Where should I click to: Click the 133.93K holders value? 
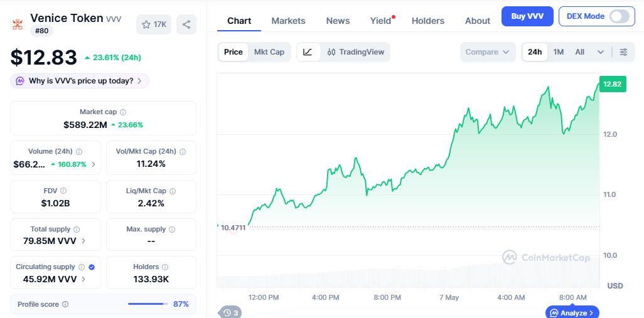(x=151, y=280)
